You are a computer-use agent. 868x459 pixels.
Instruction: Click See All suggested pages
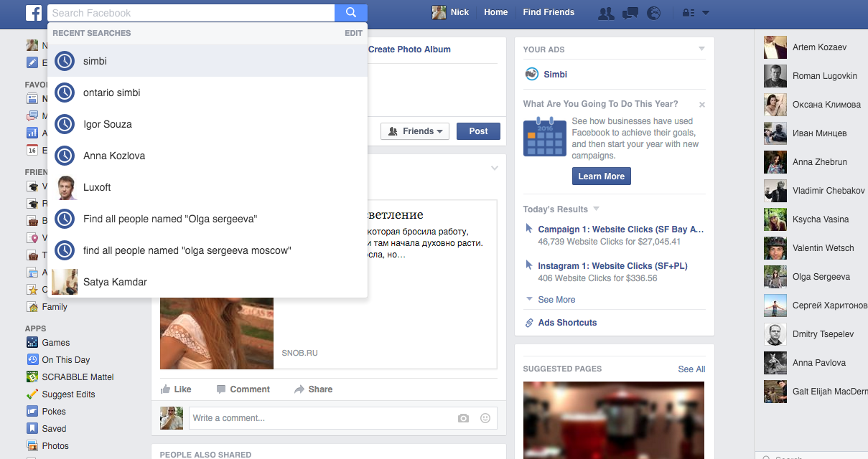691,369
